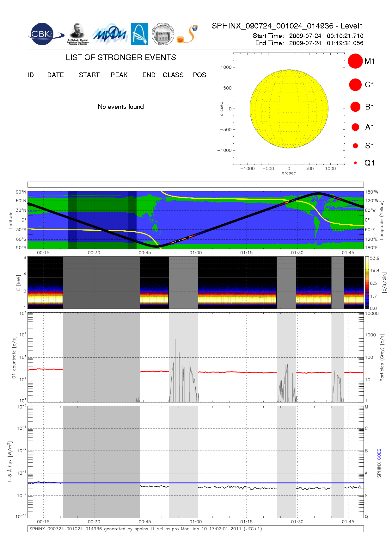Viewport: 392px width, 555px height.
Task: Click the blue MIFI wave logo
Action: click(x=109, y=34)
